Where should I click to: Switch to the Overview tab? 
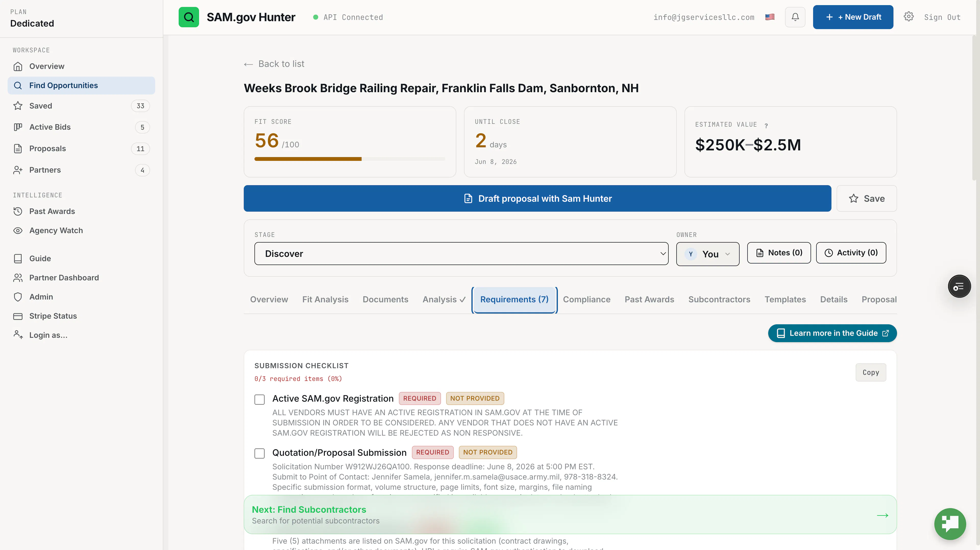pos(269,300)
